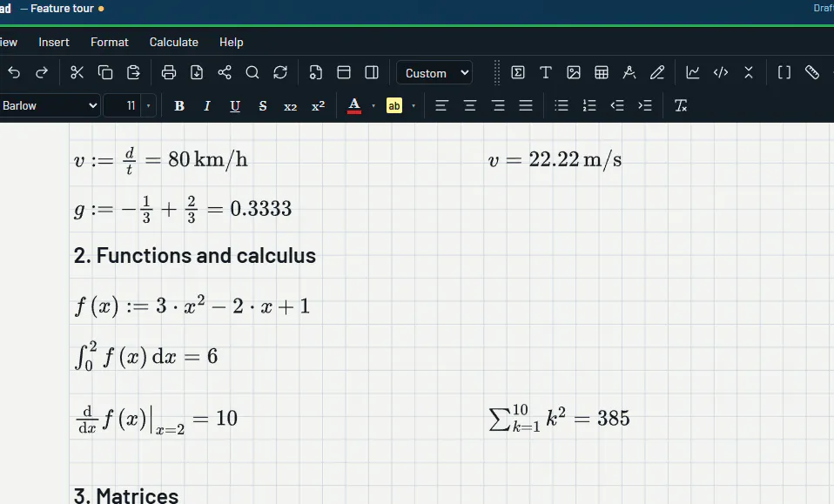The width and height of the screenshot is (834, 504).
Task: Open the Calculate menu
Action: click(174, 42)
